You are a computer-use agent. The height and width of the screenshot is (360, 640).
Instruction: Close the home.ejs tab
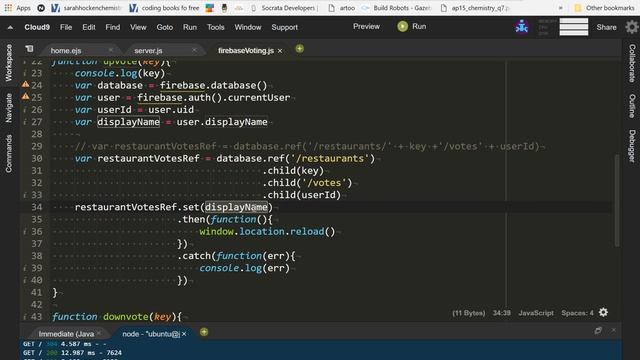point(111,50)
